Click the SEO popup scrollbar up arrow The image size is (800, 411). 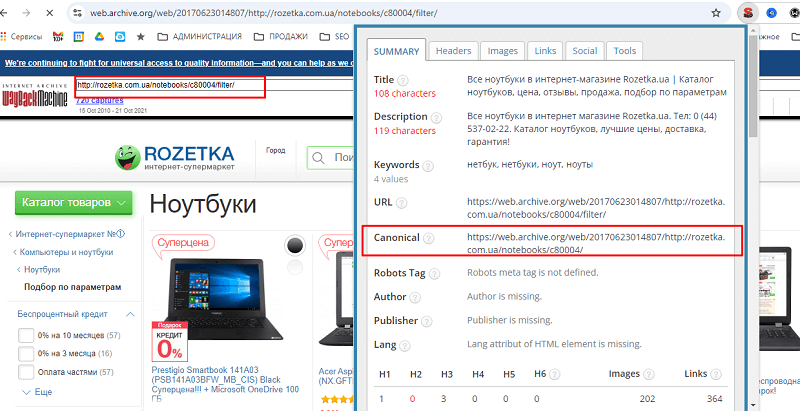(x=753, y=31)
